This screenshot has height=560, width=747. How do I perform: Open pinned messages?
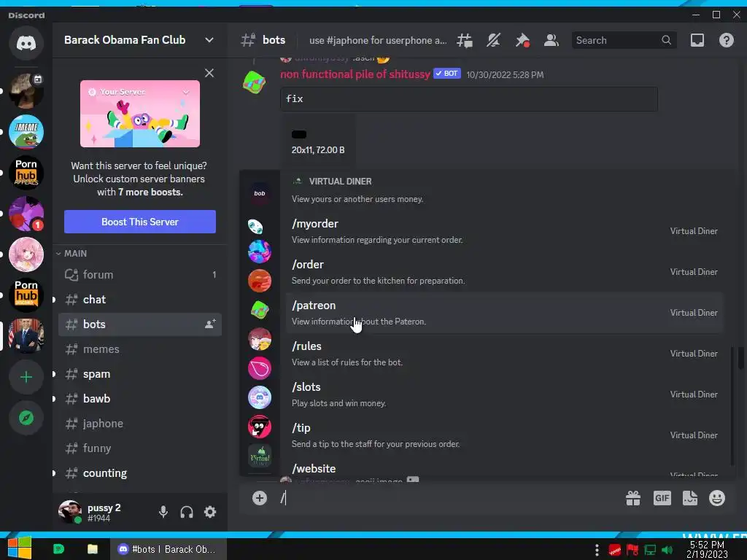pos(522,41)
